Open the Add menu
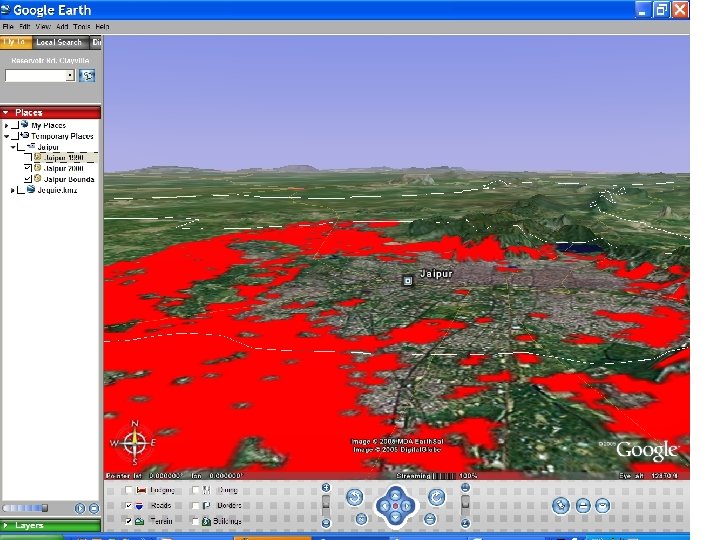The image size is (720, 540). tap(62, 27)
